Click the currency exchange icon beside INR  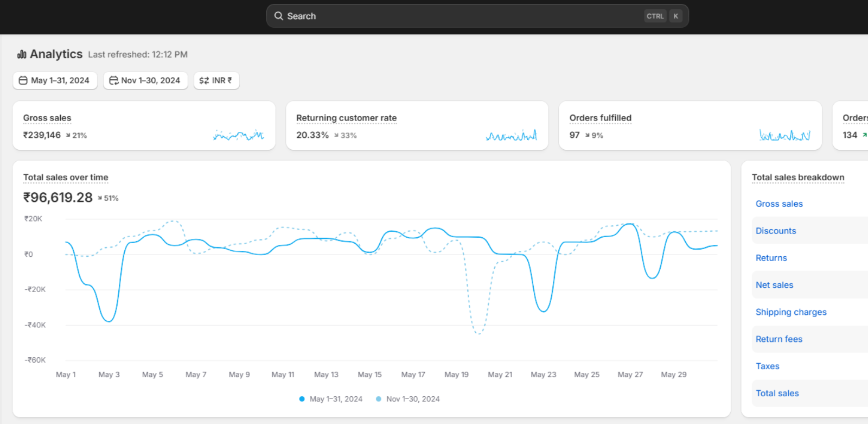pos(204,80)
